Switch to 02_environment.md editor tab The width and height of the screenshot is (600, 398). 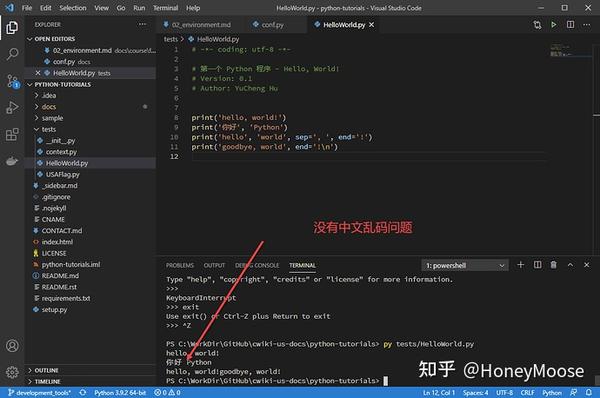[201, 25]
